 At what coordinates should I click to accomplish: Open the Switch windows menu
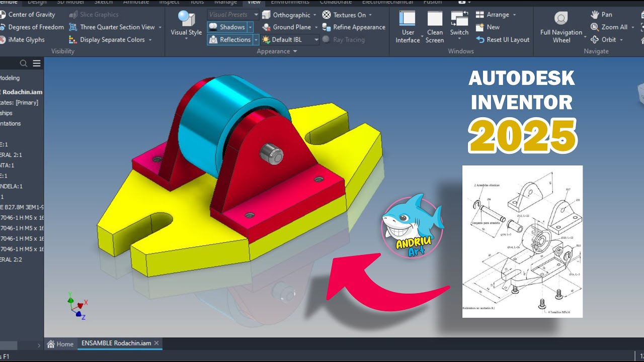pos(459,26)
